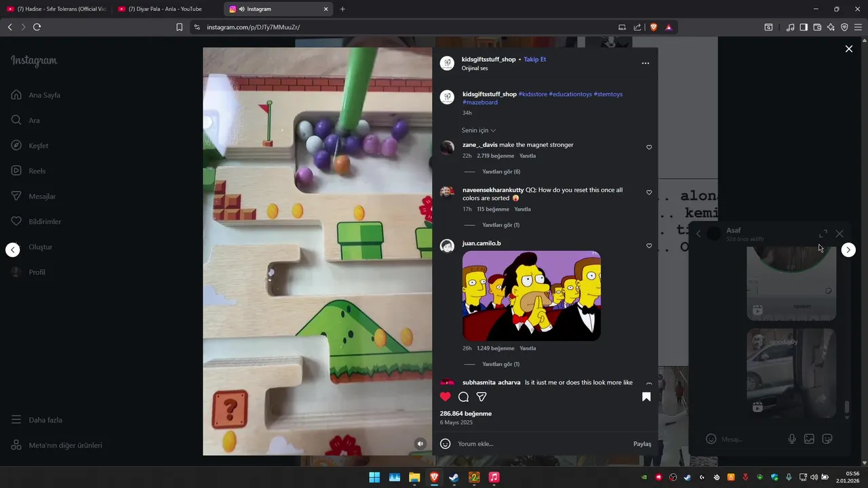Select the Instagram browser tab

(279, 9)
